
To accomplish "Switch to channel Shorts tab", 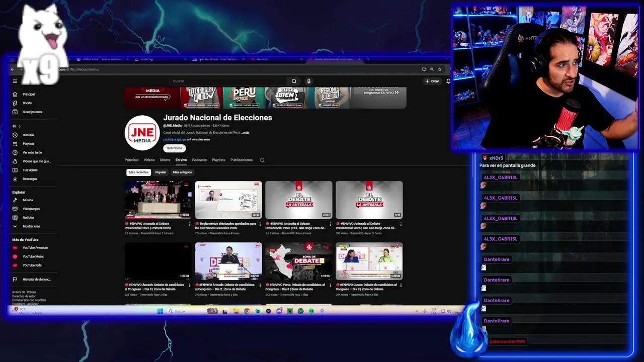I will [x=165, y=160].
